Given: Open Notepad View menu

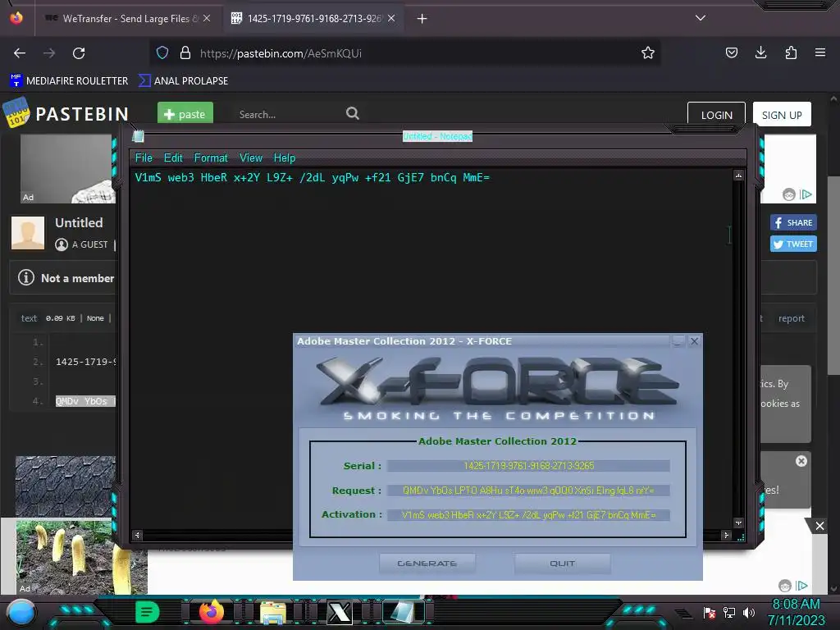Looking at the screenshot, I should point(251,157).
